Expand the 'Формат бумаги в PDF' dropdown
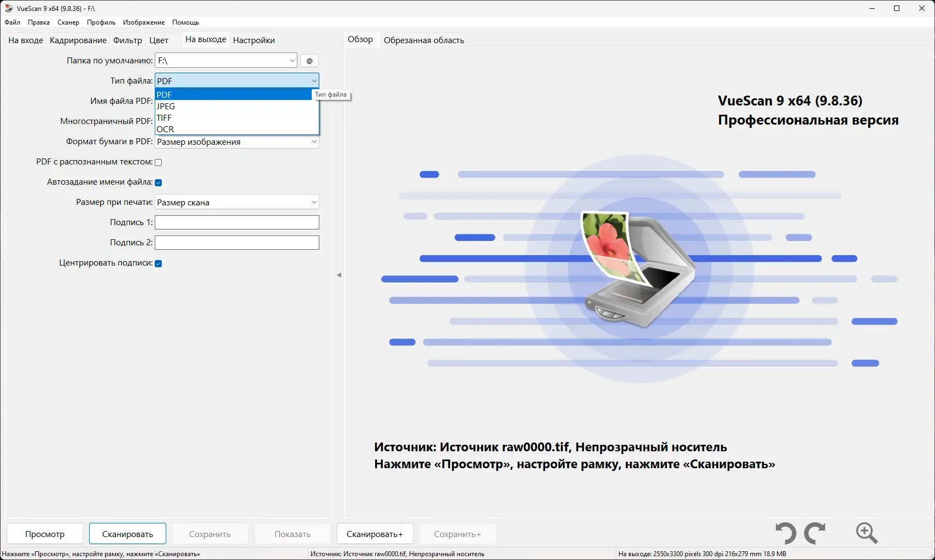Viewport: 935px width, 560px height. point(314,142)
